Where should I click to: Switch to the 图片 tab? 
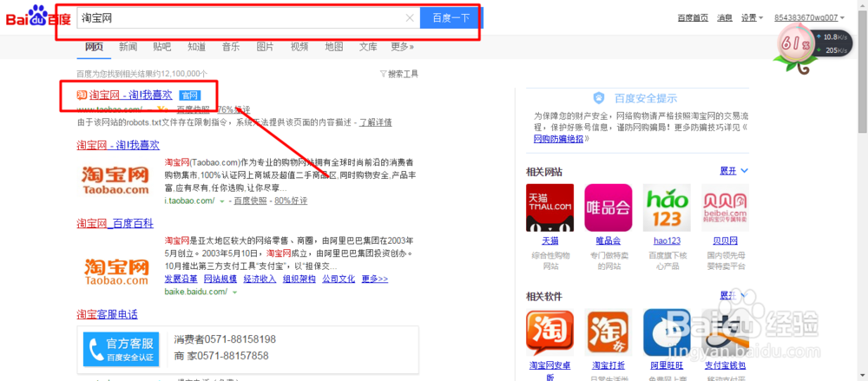(265, 47)
